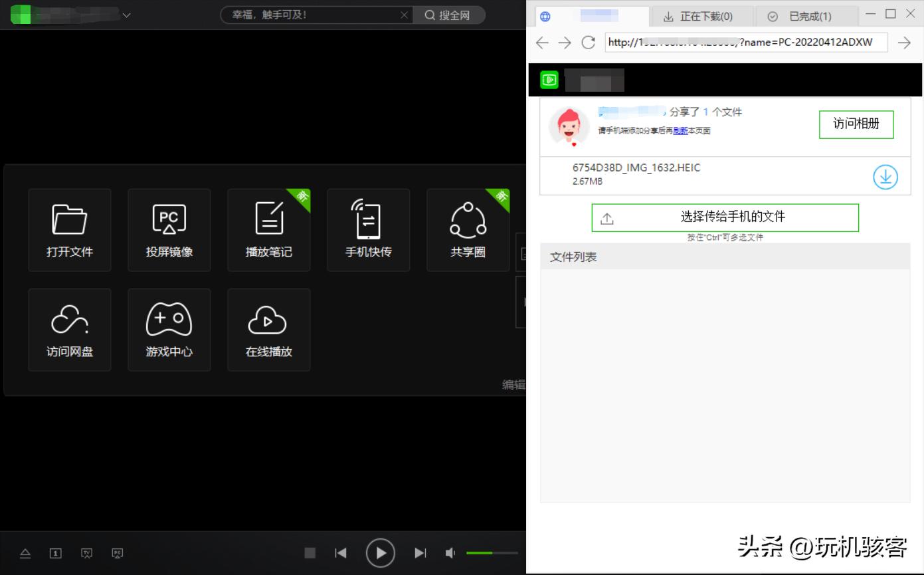
Task: Click the browser address bar URL field
Action: tap(744, 42)
